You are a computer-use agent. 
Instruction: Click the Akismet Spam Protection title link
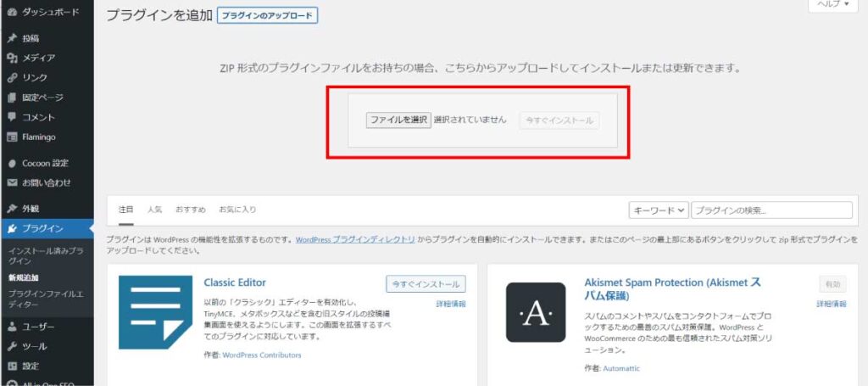pos(672,289)
